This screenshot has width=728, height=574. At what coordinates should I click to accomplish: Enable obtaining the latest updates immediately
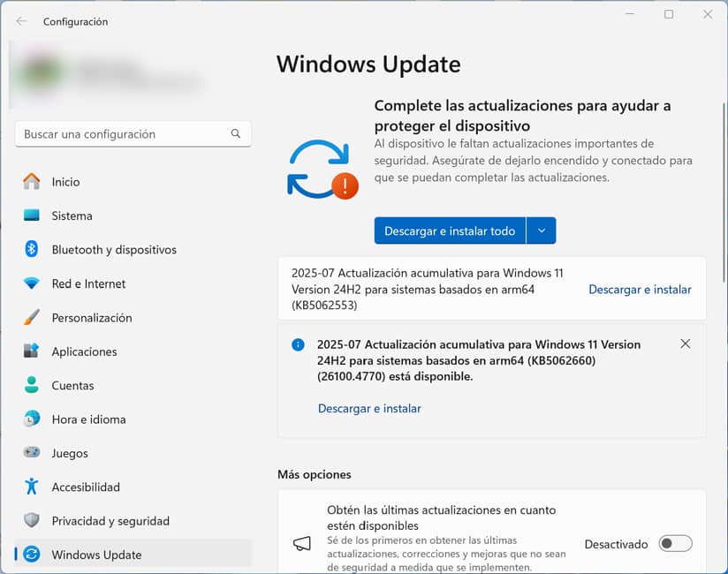pos(675,544)
